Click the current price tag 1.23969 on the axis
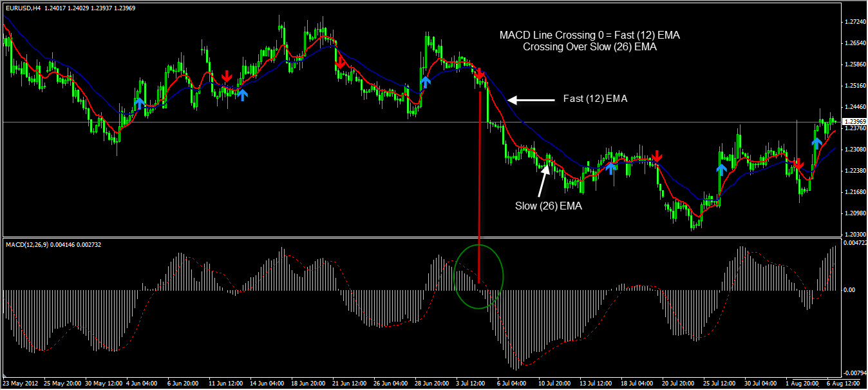868x390 pixels. [854, 122]
